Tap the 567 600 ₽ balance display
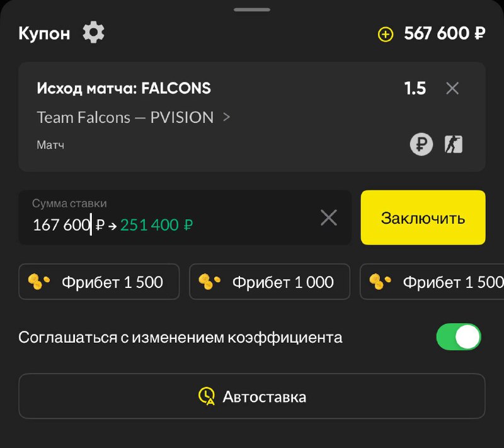 pyautogui.click(x=443, y=33)
